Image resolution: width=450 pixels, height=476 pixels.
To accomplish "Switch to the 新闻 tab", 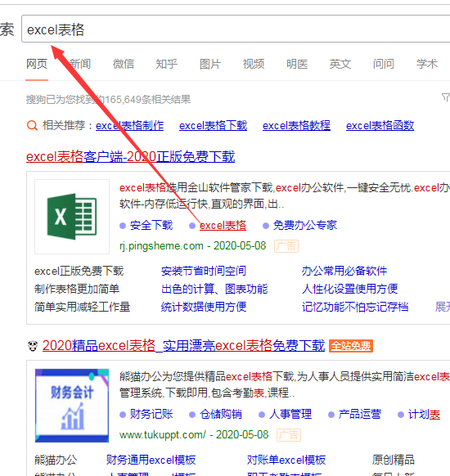I will (x=80, y=64).
